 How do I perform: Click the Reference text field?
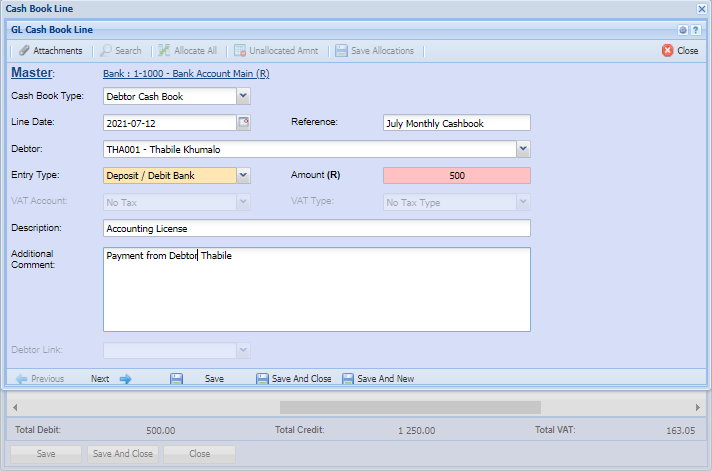coord(456,123)
